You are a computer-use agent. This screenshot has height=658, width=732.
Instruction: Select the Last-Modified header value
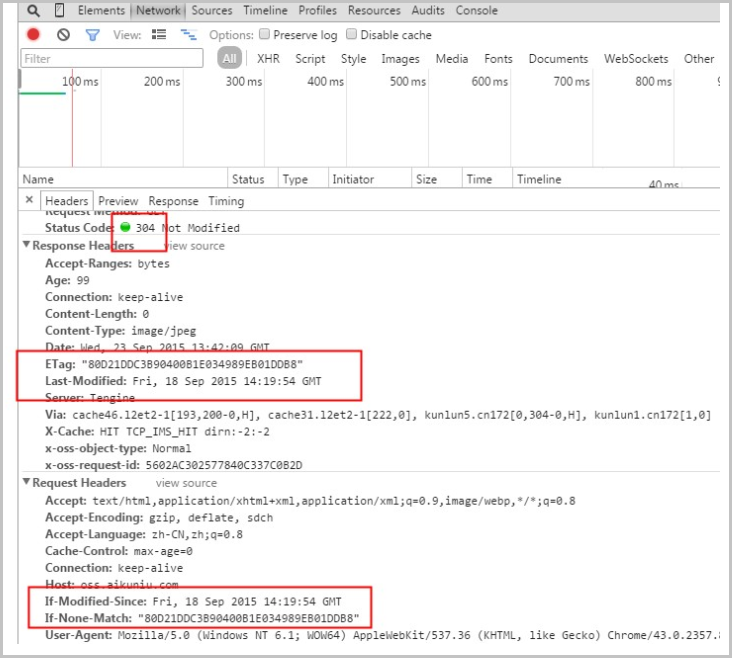point(227,381)
